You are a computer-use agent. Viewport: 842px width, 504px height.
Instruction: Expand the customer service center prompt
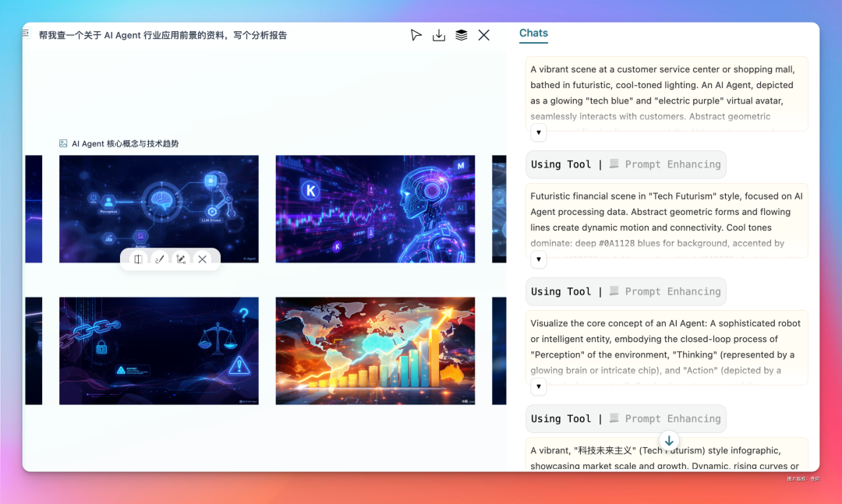(x=539, y=132)
